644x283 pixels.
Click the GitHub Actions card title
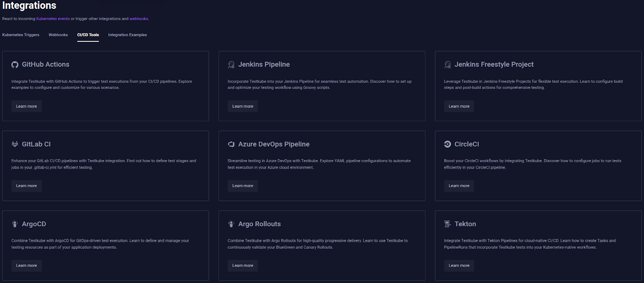pos(45,64)
